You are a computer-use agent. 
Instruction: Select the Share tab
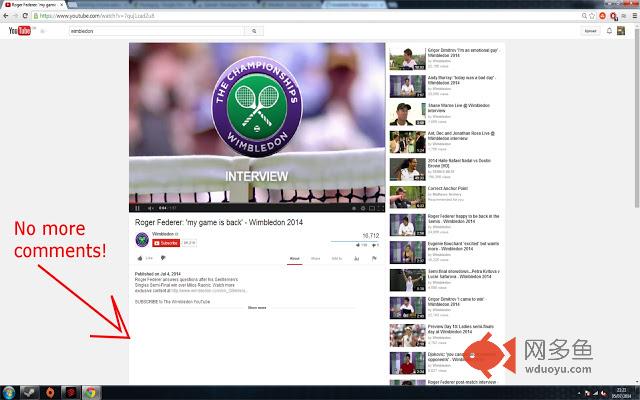316,258
